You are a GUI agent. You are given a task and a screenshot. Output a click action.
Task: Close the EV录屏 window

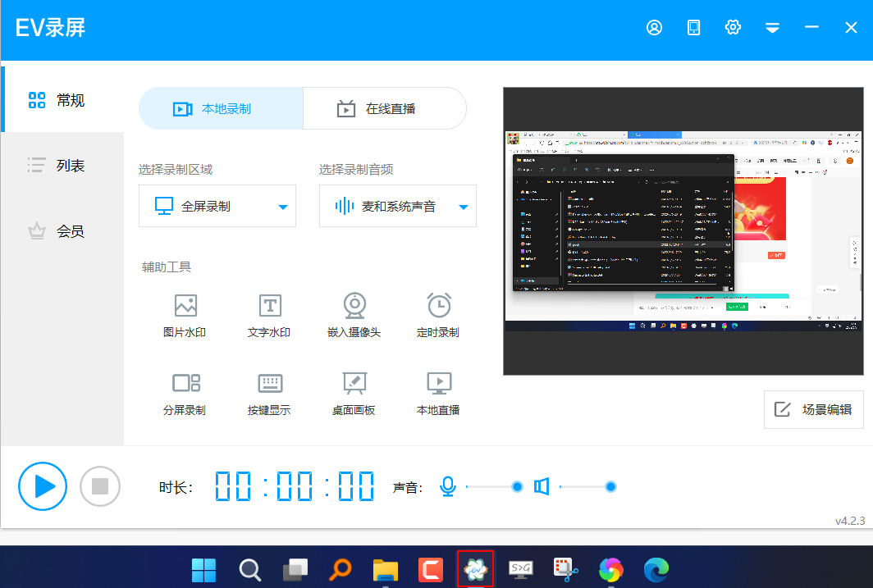coord(851,27)
